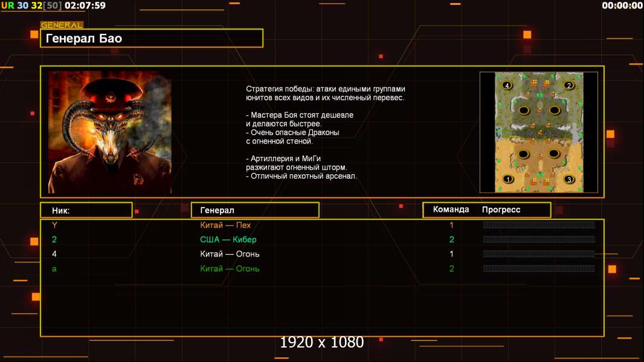644x362 pixels.
Task: Click start position marker 1 on the minimap
Action: tap(508, 179)
